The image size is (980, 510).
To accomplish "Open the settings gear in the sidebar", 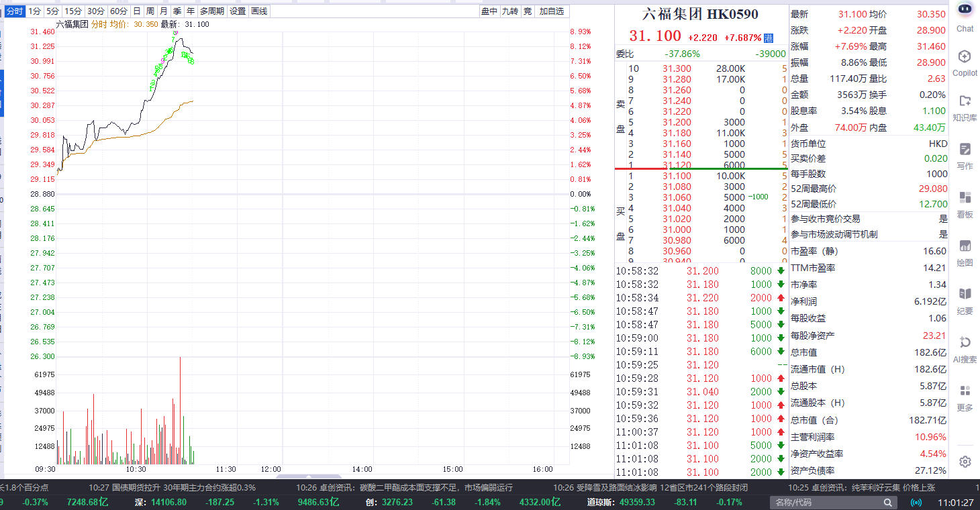I will coord(965,462).
